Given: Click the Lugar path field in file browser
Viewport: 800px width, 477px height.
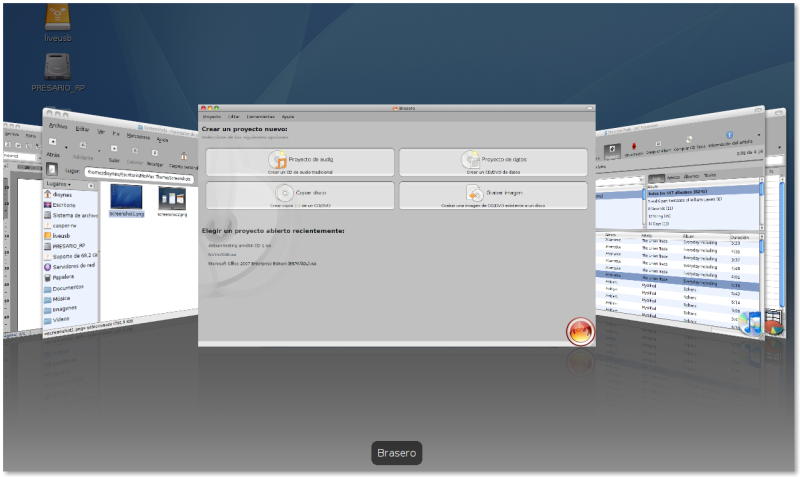Looking at the screenshot, I should pos(139,175).
